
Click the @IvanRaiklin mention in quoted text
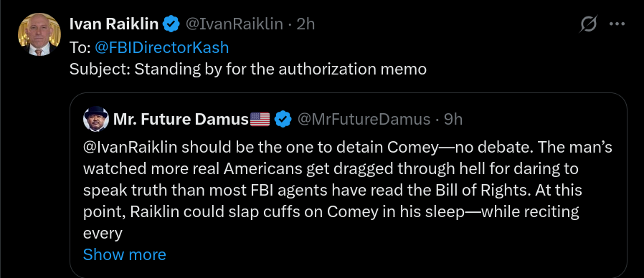(131, 148)
